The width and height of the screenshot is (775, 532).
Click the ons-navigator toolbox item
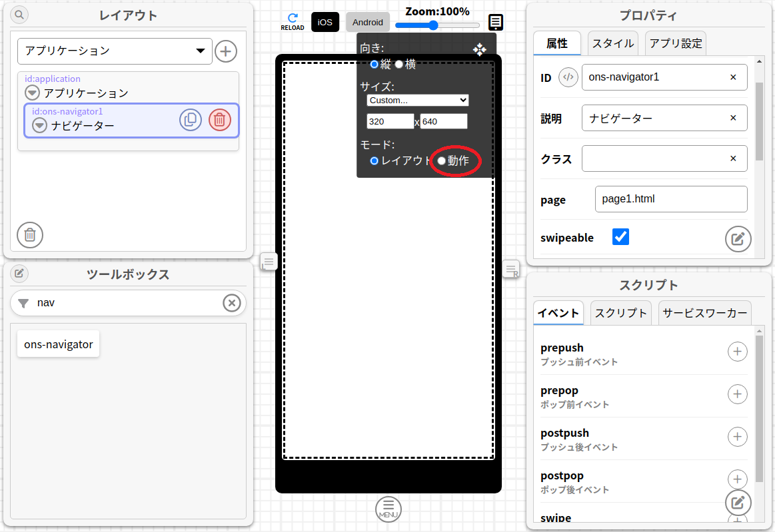[x=59, y=344]
